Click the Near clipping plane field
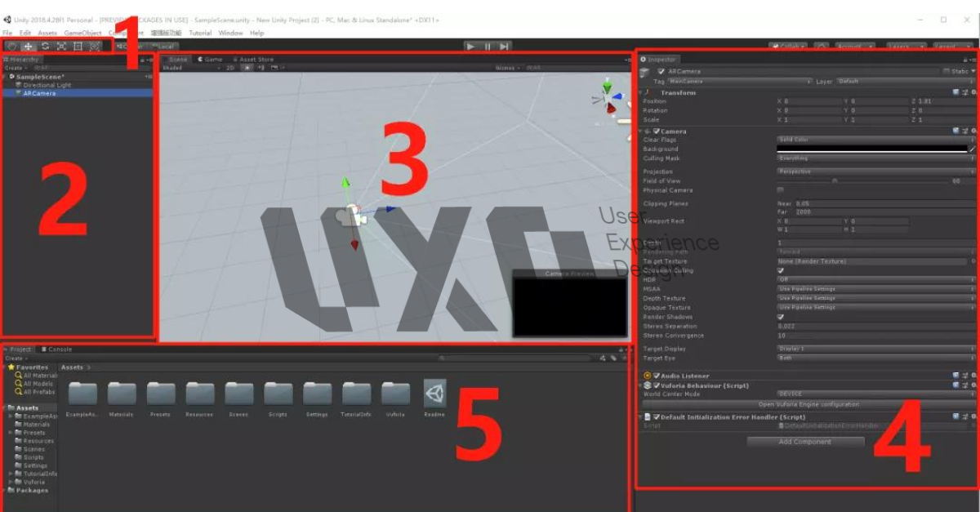 tap(884, 203)
